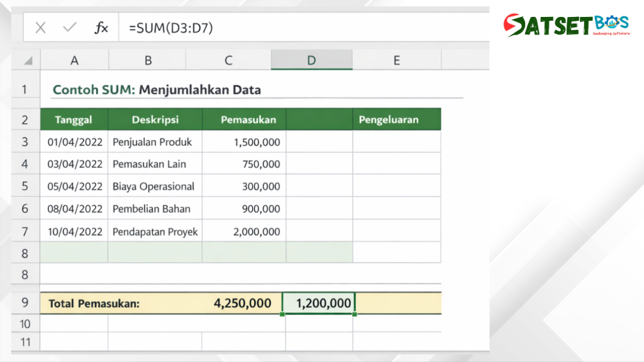Confirm the formula using the checkmark icon

[69, 27]
